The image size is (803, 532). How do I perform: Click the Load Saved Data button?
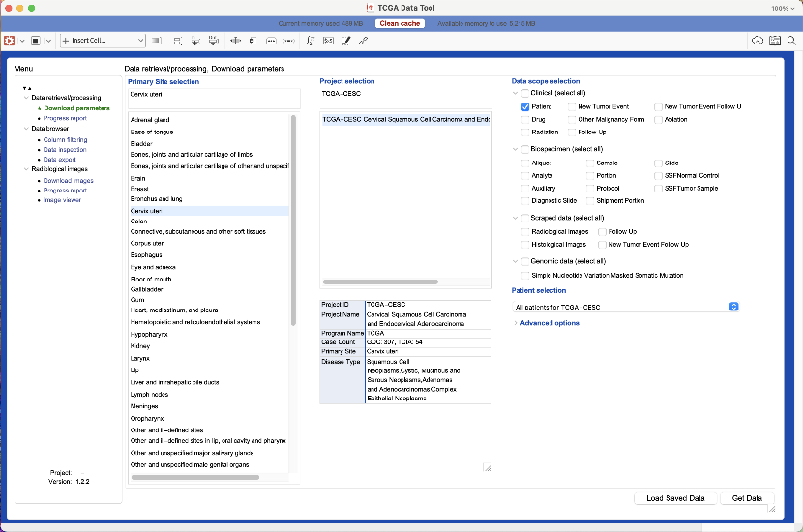675,498
